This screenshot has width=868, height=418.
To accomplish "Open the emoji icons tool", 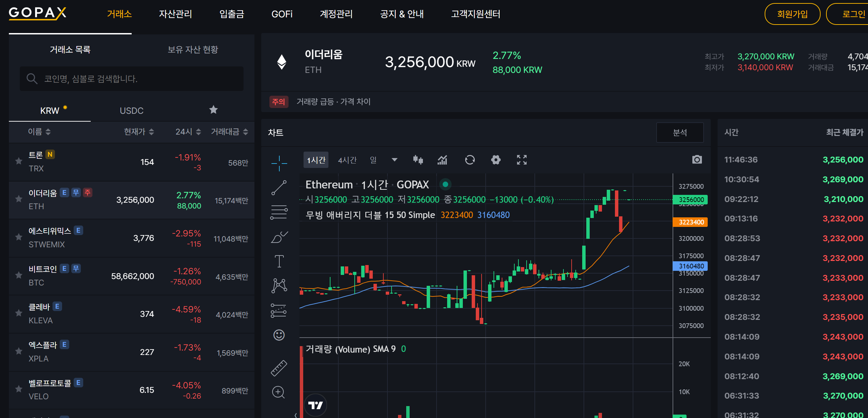I will [x=279, y=335].
